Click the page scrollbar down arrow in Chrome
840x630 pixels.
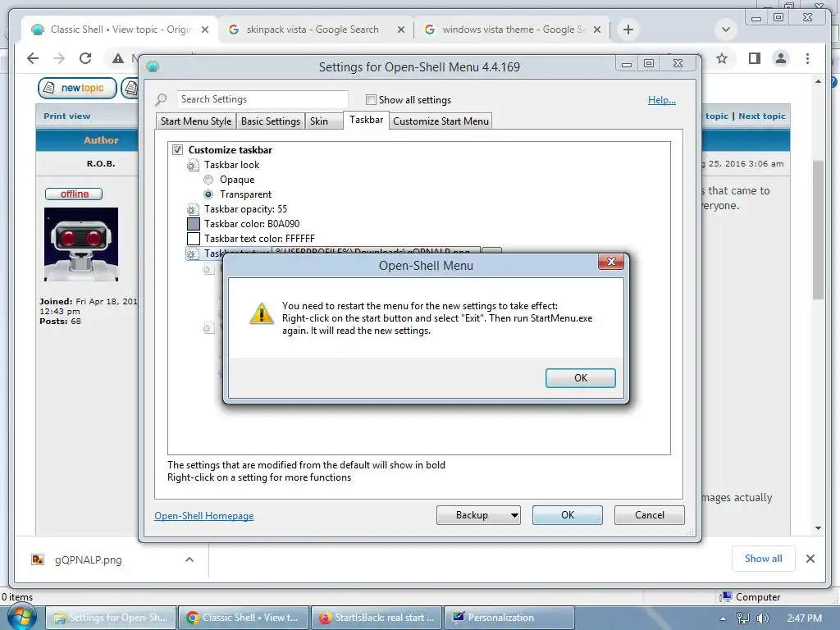click(x=818, y=527)
